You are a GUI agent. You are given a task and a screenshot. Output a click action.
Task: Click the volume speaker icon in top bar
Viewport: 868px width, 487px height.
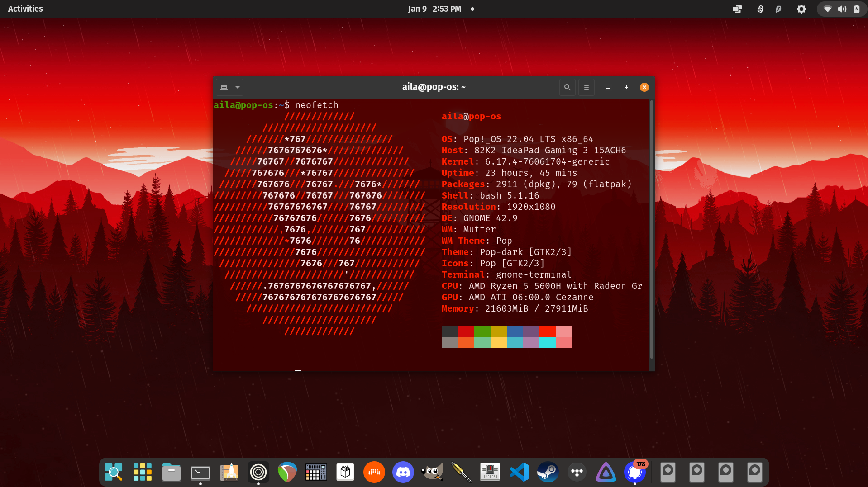point(842,9)
